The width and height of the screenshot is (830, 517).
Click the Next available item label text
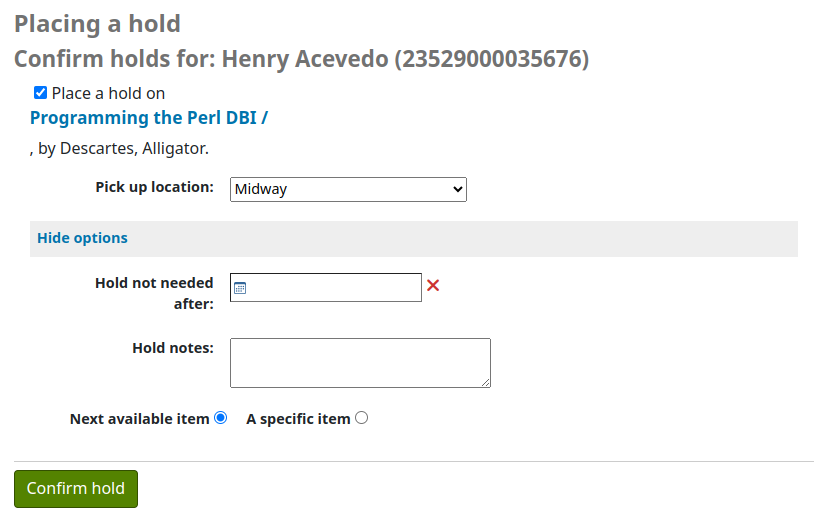click(139, 419)
